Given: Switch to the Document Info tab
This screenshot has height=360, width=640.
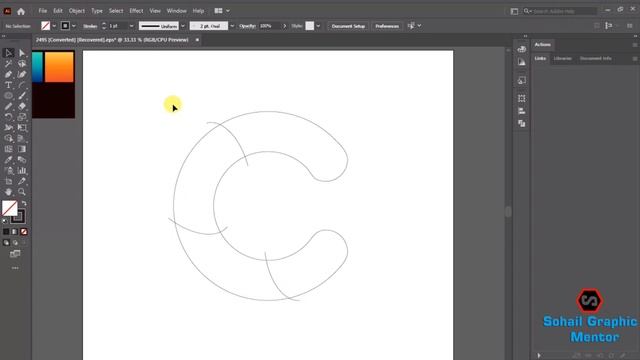Looking at the screenshot, I should click(x=596, y=58).
